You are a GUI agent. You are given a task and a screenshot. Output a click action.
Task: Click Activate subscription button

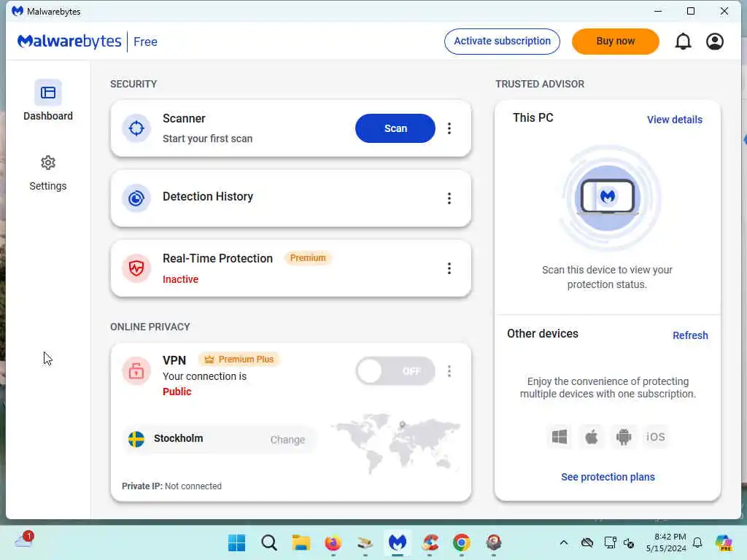pyautogui.click(x=502, y=42)
